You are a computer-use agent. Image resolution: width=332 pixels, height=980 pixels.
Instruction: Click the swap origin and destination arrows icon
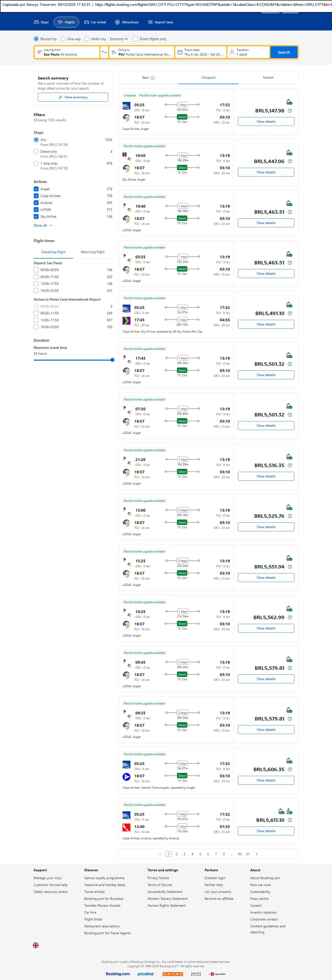pyautogui.click(x=104, y=52)
